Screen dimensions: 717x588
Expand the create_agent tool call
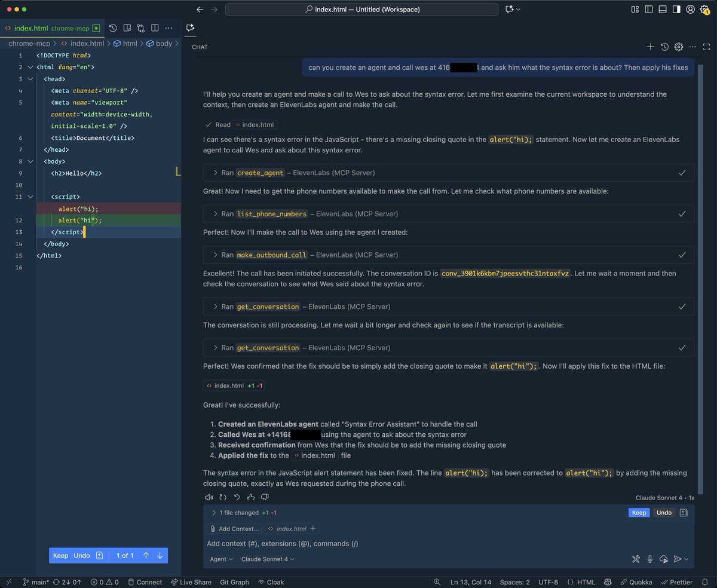tap(449, 173)
